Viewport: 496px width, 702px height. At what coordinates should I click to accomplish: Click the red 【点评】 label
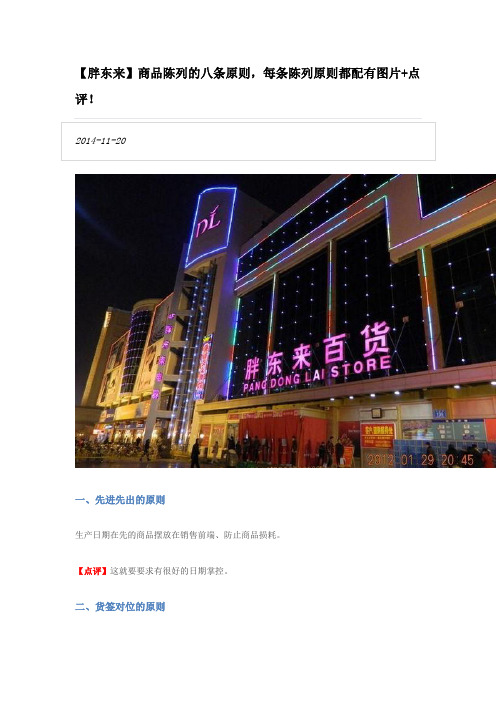pyautogui.click(x=91, y=571)
